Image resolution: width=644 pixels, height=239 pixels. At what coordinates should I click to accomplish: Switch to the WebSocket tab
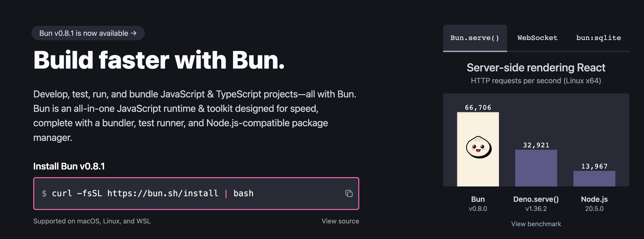coord(537,38)
